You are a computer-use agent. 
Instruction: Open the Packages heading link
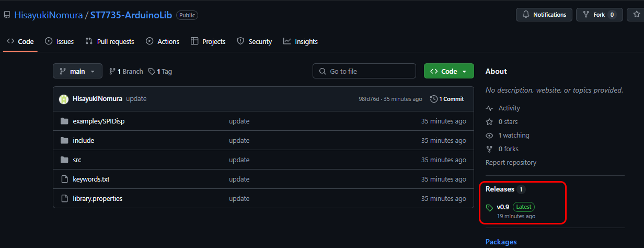[x=501, y=242]
